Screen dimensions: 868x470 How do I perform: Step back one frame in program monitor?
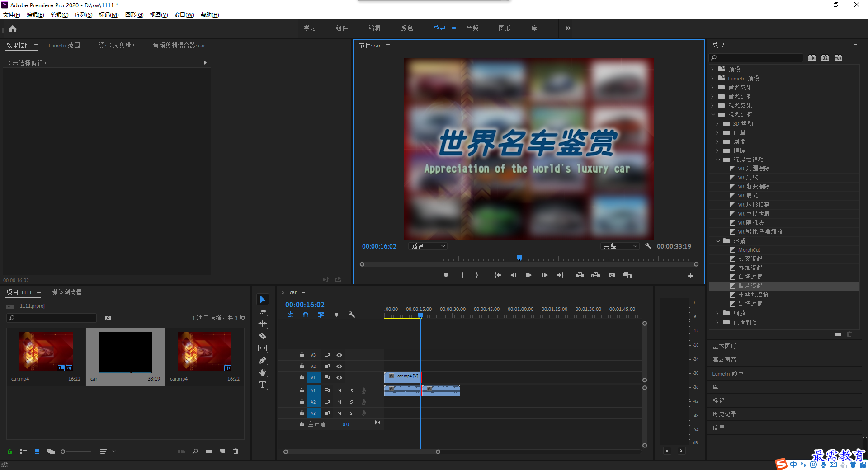coord(513,275)
